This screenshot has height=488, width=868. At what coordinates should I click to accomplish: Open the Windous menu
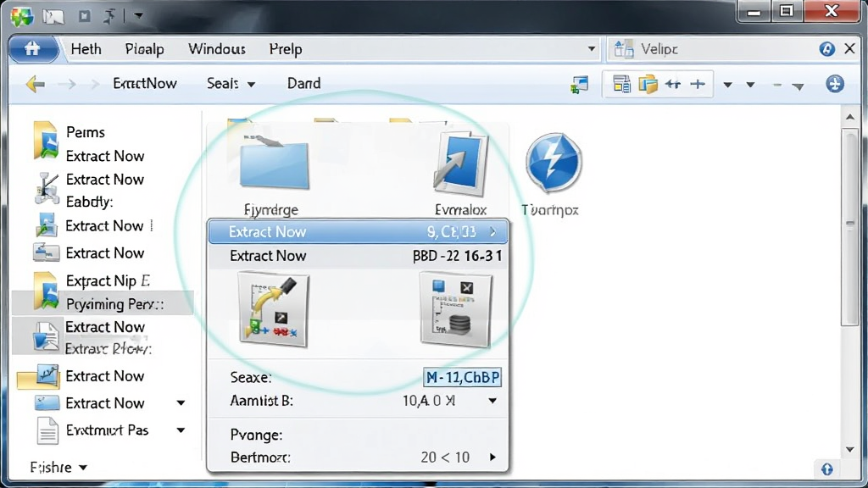216,49
